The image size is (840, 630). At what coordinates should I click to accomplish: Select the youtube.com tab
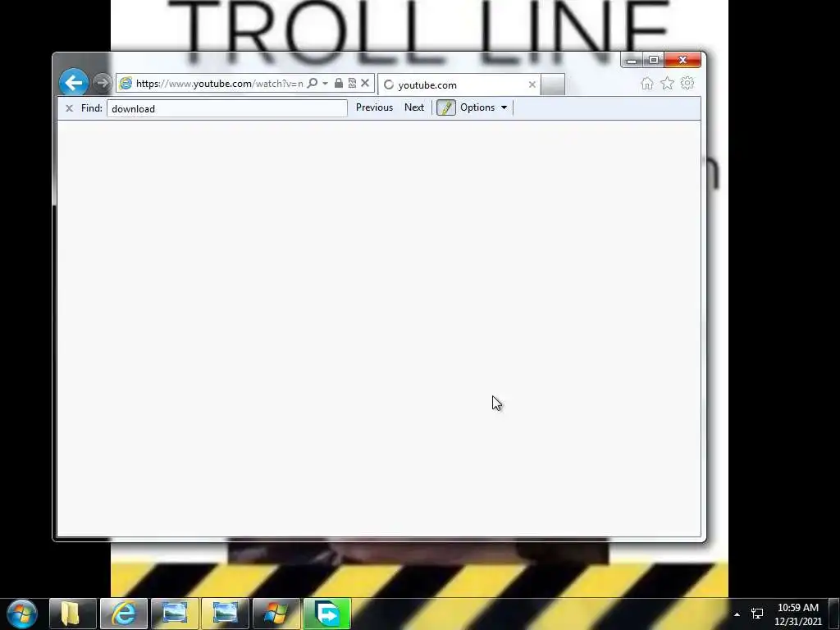pyautogui.click(x=459, y=84)
